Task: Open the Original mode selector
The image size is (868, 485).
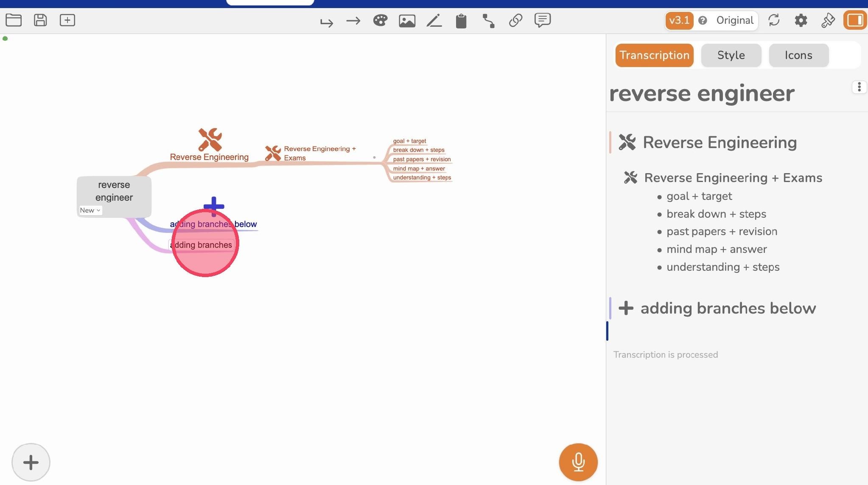Action: click(734, 20)
